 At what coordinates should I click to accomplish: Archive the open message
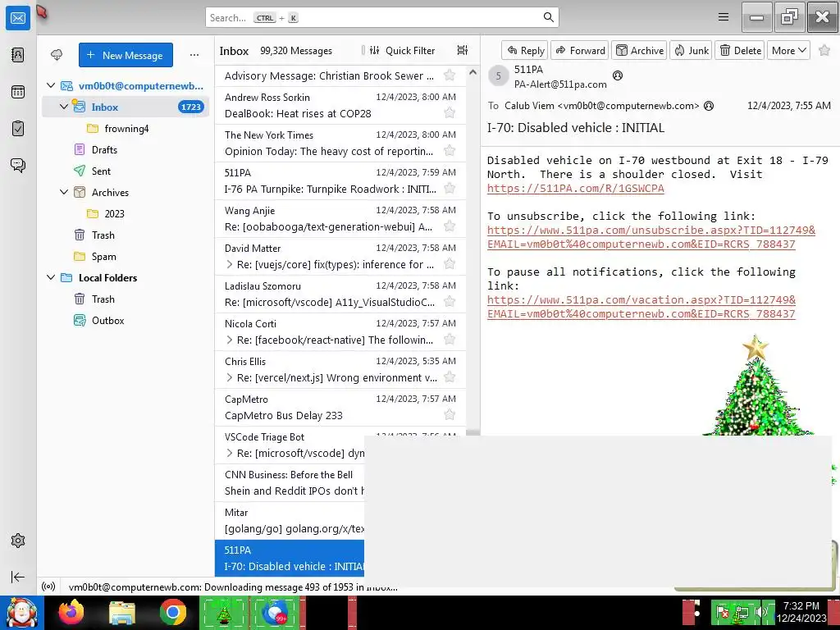click(639, 50)
